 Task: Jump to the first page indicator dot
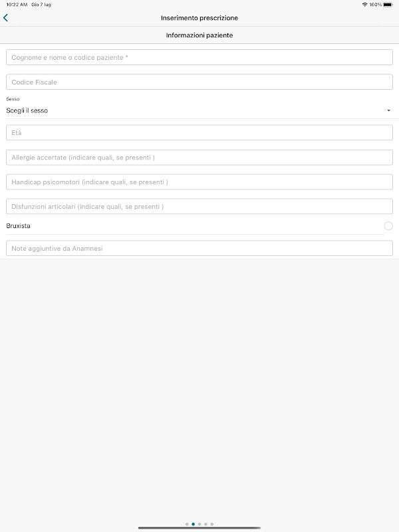point(187,524)
